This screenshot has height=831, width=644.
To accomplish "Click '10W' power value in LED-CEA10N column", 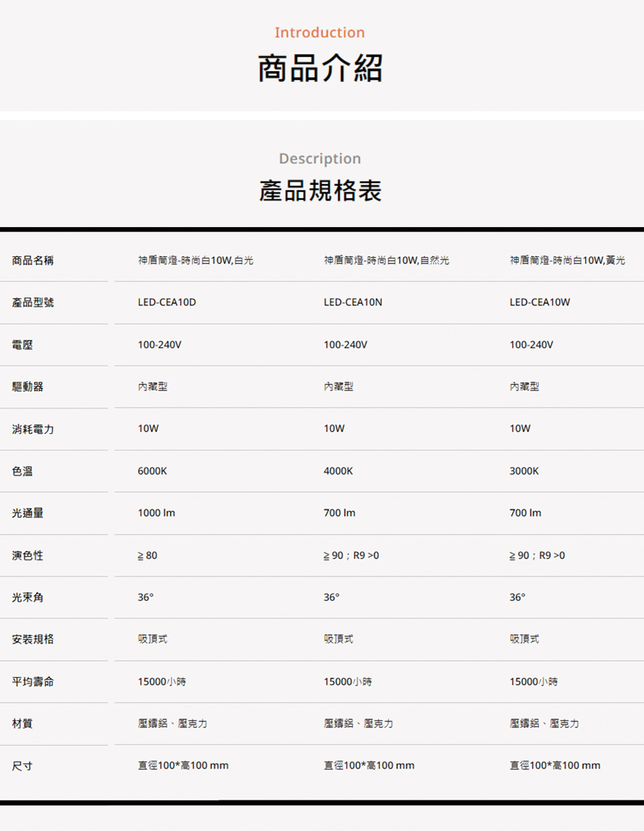I will tap(334, 429).
